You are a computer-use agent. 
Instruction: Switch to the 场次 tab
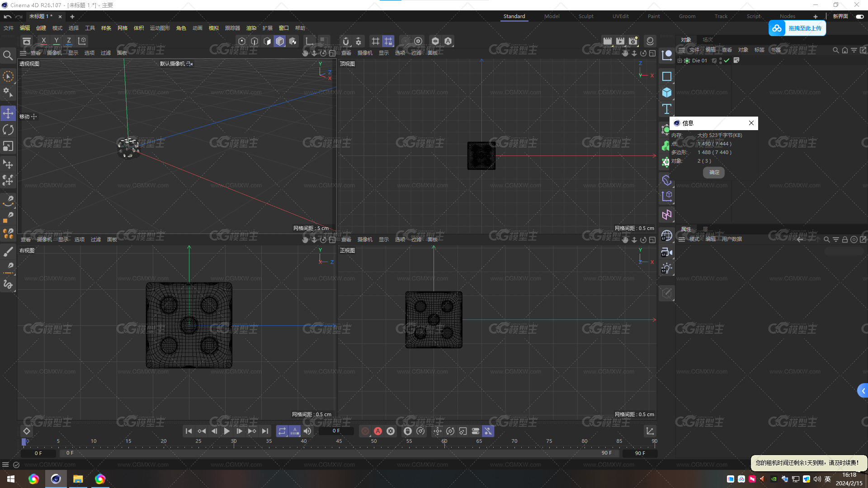(708, 40)
